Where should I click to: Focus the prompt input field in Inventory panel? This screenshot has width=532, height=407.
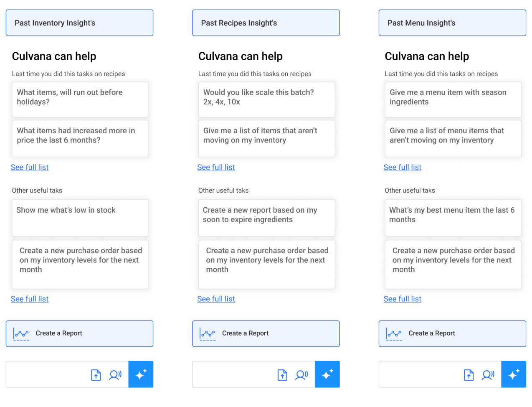47,374
